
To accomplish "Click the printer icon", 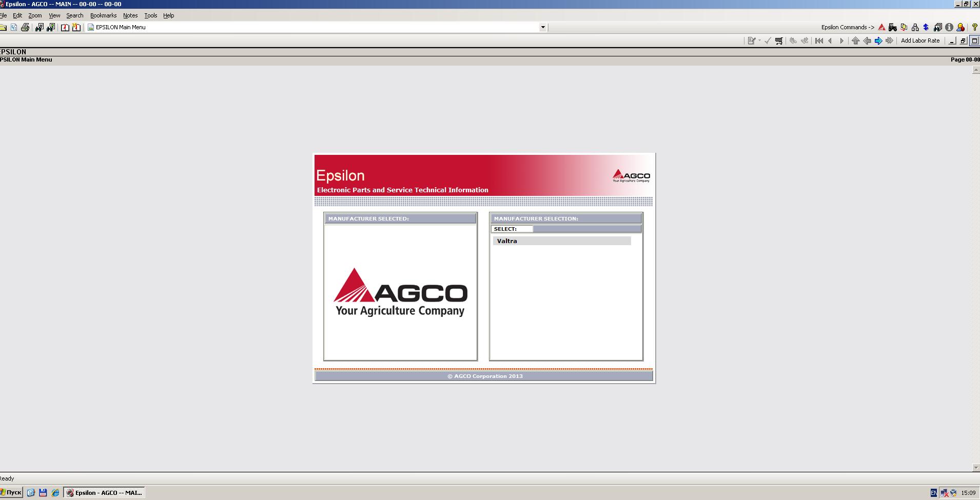I will click(x=25, y=27).
